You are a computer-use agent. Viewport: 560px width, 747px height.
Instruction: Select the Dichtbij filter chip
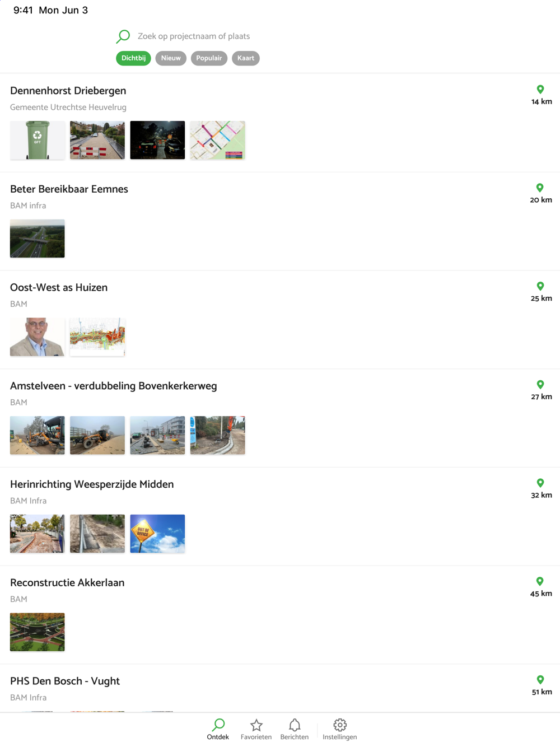[x=133, y=58]
